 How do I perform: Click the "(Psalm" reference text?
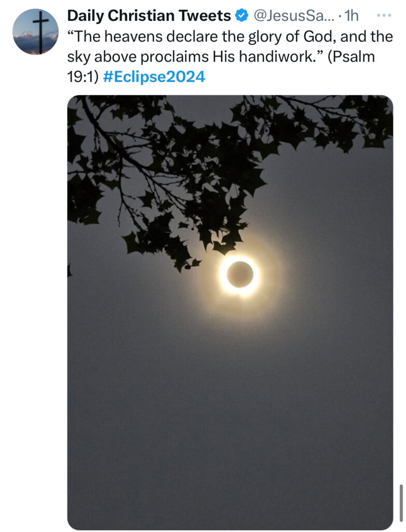point(351,57)
